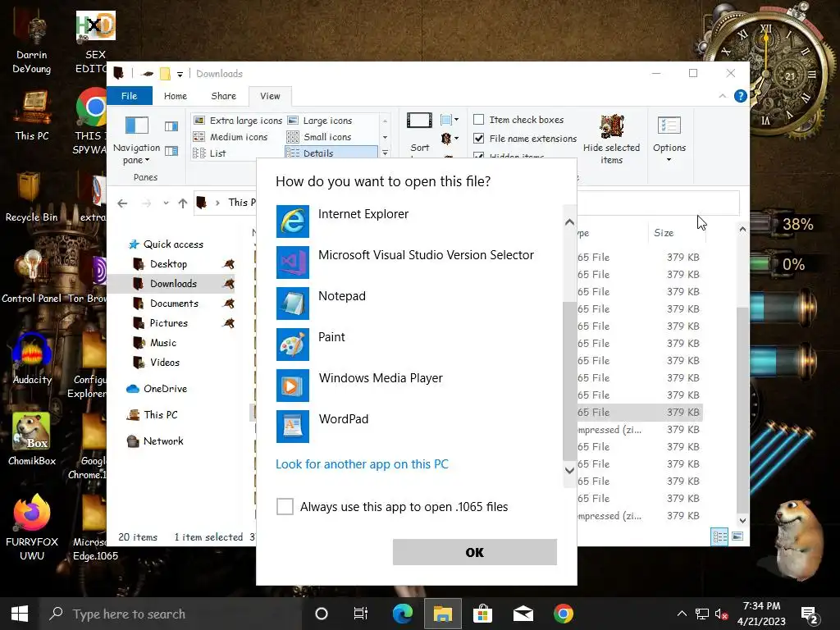Open Task View from the taskbar
The width and height of the screenshot is (840, 630).
(361, 614)
